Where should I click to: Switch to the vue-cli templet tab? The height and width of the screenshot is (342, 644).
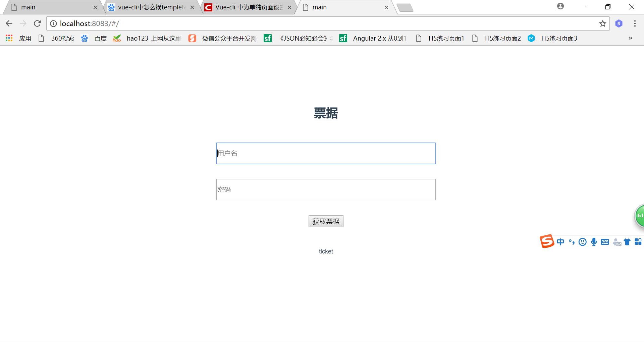point(151,7)
